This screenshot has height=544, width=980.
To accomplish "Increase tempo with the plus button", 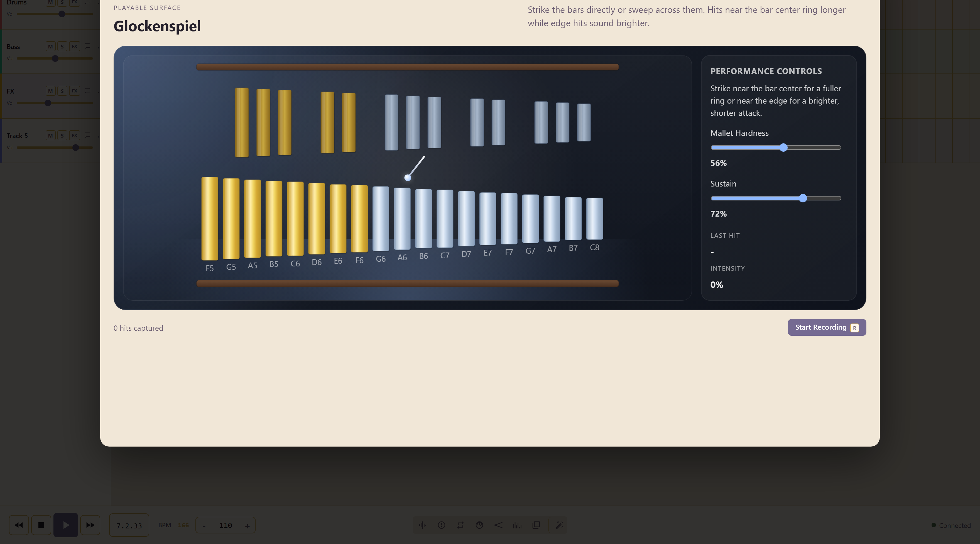I will click(247, 526).
